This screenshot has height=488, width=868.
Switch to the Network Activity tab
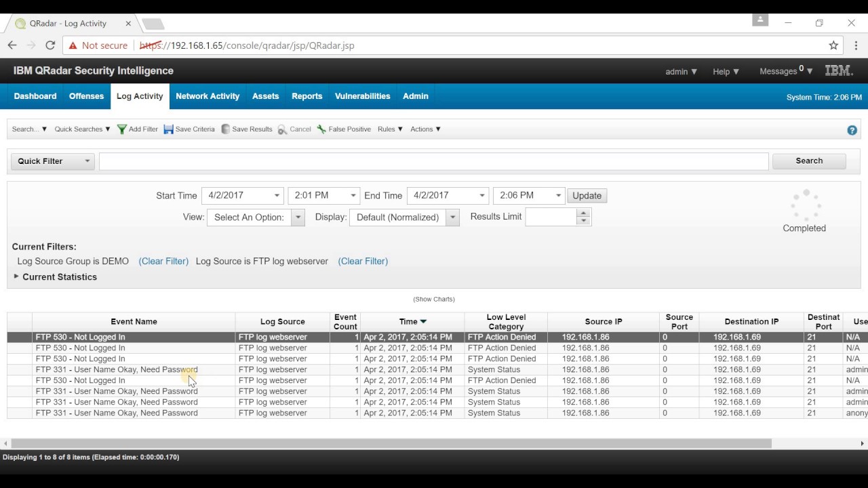pos(208,96)
